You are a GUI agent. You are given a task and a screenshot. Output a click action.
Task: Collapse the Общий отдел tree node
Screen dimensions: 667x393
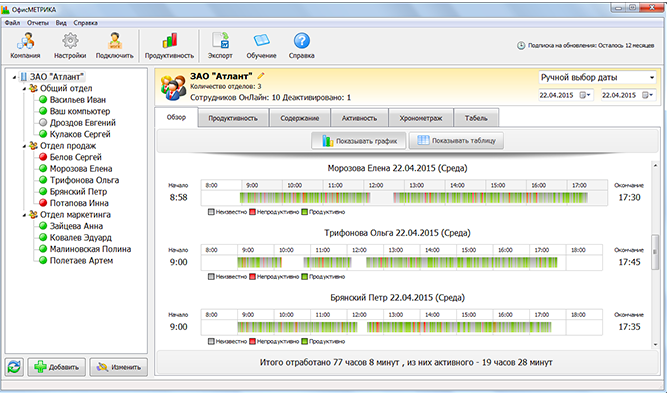pos(24,88)
